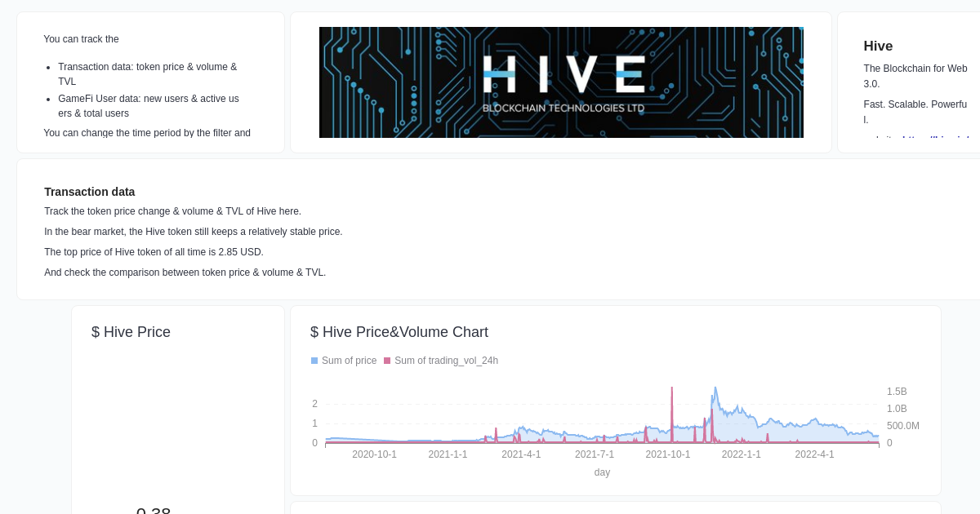Select the $ Hive Price&Volume Chart title
980x514 pixels.
[399, 332]
